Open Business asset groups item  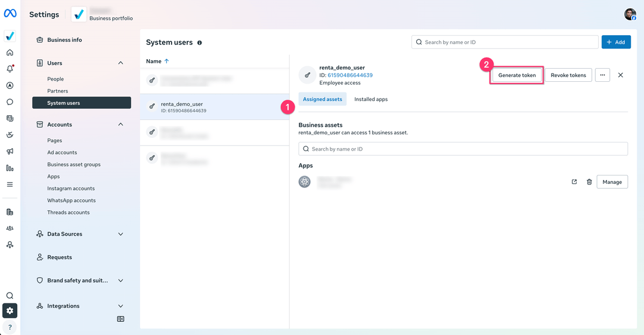point(74,164)
